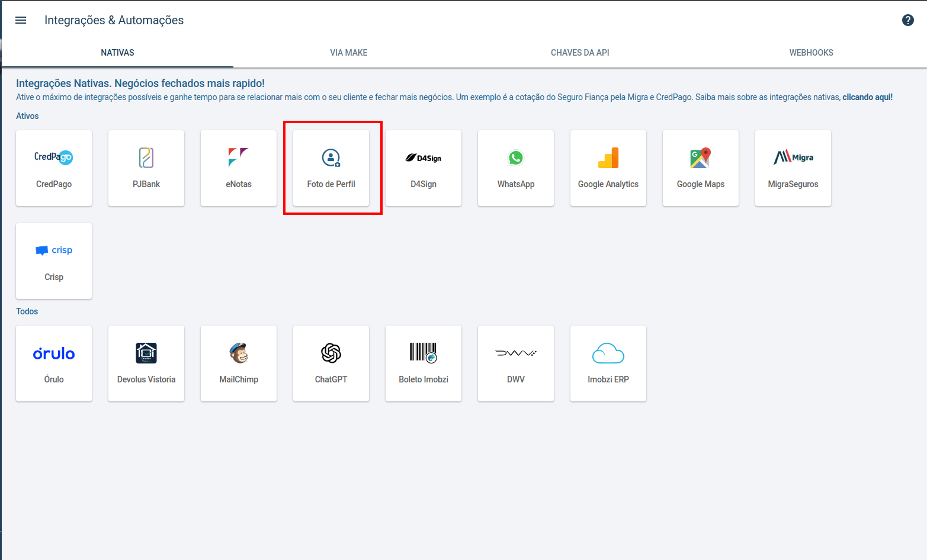
Task: Click the CredPago logo icon
Action: point(54,157)
